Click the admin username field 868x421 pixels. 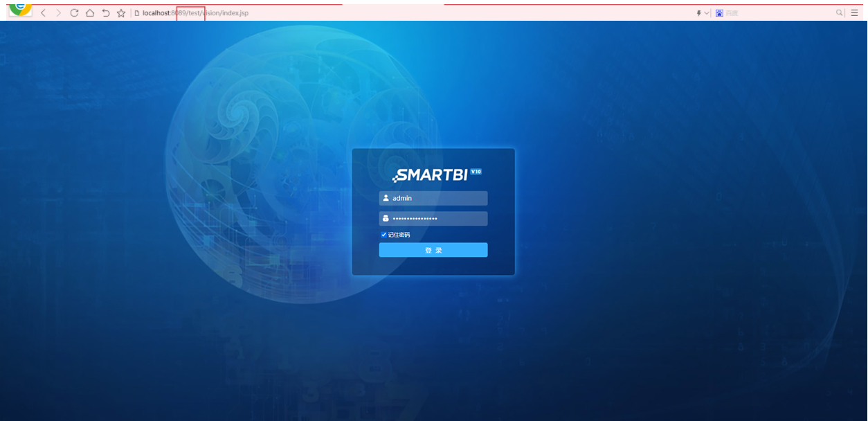tap(433, 198)
